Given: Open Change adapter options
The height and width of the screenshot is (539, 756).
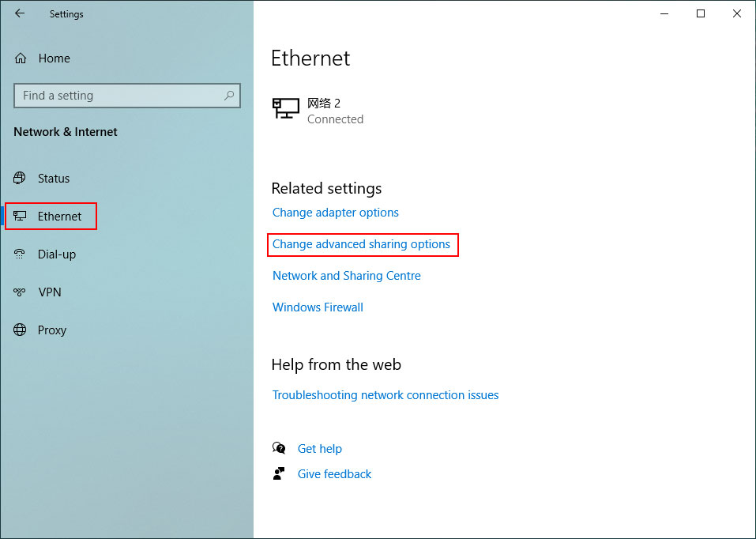Looking at the screenshot, I should tap(335, 212).
